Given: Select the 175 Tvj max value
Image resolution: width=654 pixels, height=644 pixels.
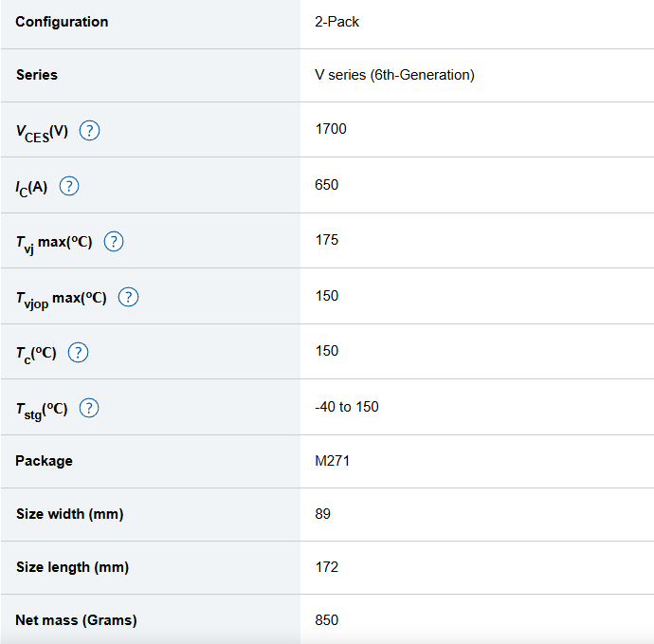Looking at the screenshot, I should (327, 240).
